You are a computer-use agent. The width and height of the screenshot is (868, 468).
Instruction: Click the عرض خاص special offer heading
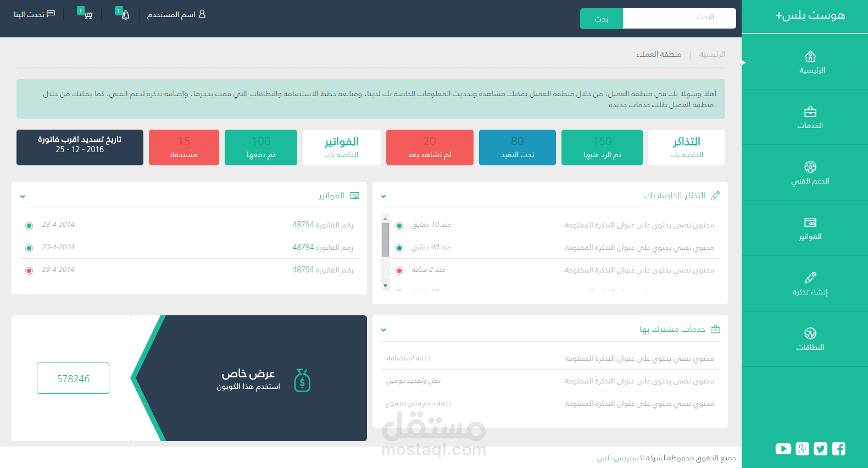248,374
